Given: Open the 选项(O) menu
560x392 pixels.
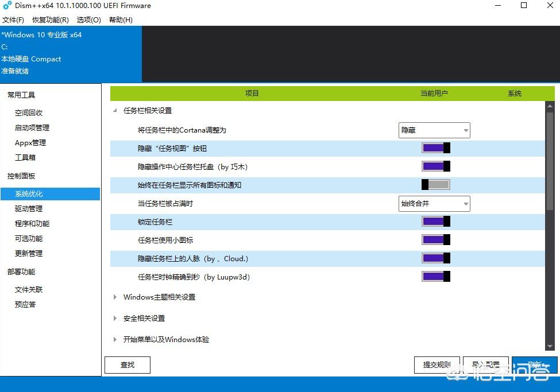Looking at the screenshot, I should (88, 20).
